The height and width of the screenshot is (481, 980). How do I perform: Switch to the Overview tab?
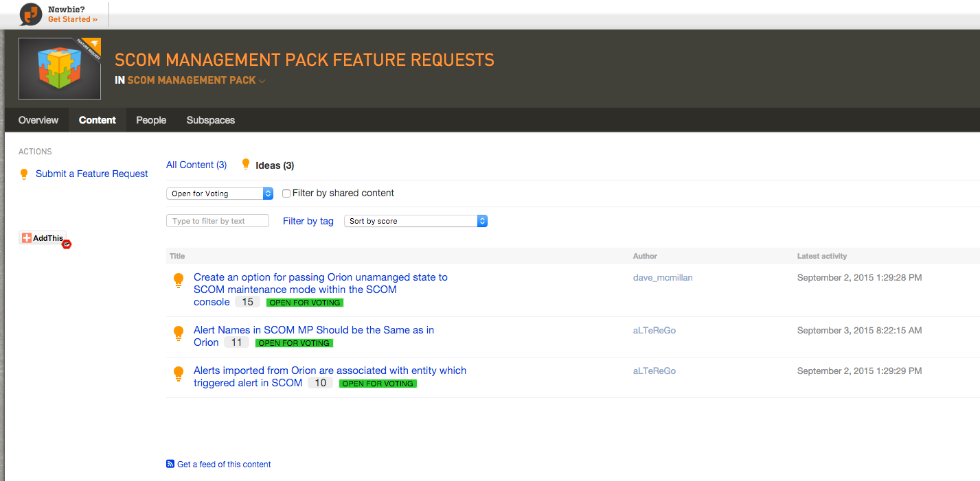(x=38, y=120)
